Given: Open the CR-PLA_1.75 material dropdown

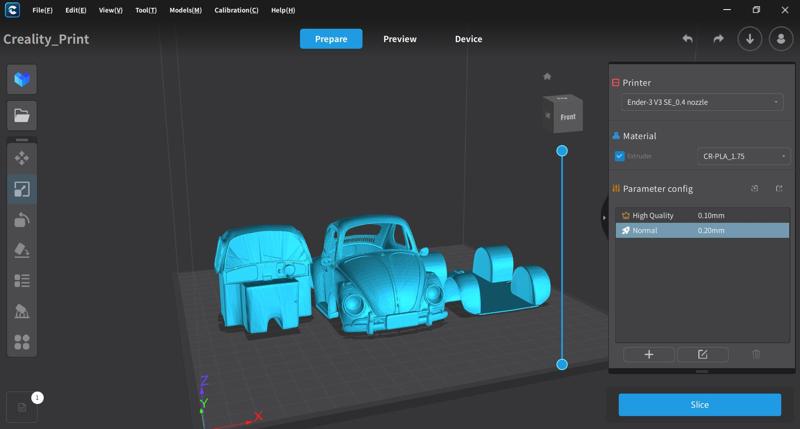Looking at the screenshot, I should [x=743, y=156].
